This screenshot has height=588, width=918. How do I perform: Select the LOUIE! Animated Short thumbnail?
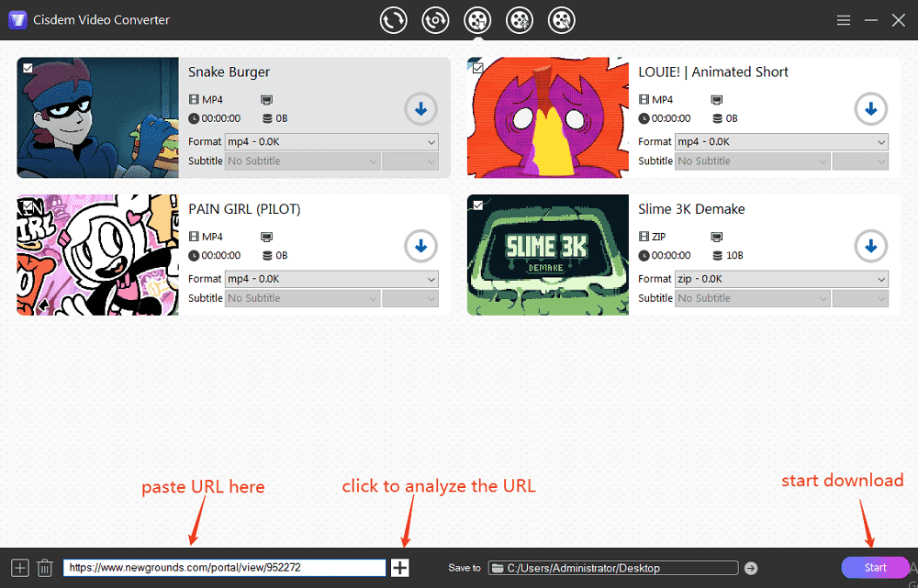point(548,117)
